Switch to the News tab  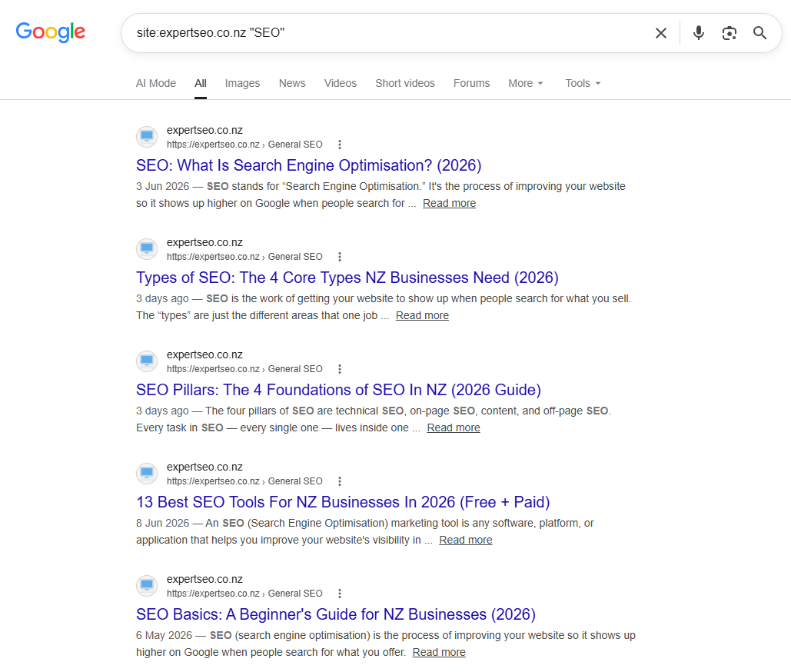tap(292, 83)
